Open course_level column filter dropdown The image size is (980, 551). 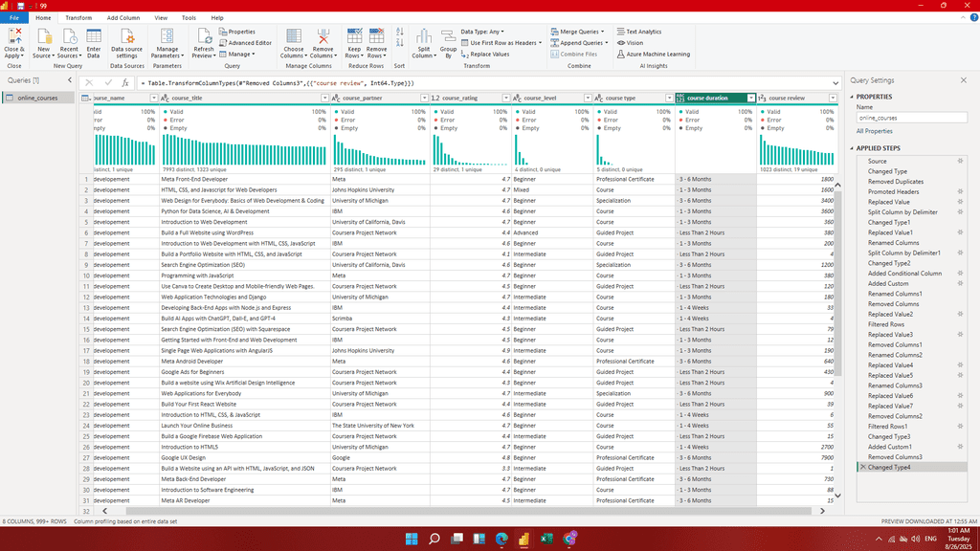(588, 99)
